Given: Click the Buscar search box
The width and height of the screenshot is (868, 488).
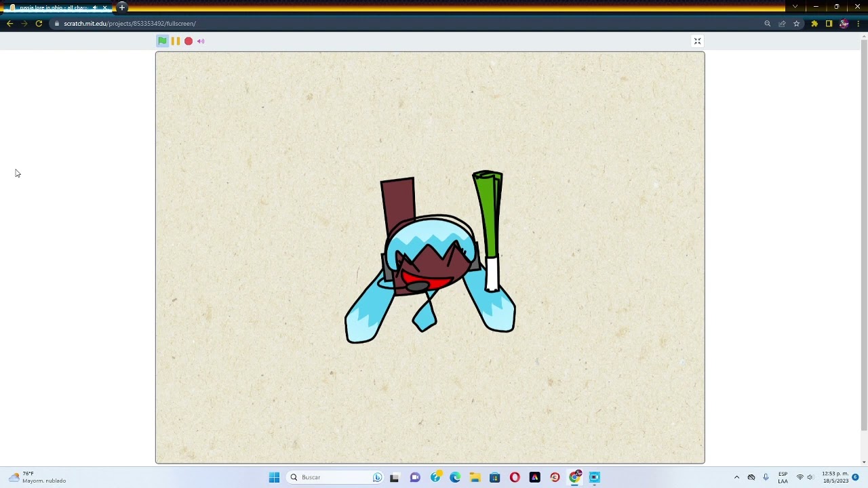Looking at the screenshot, I should tap(336, 477).
